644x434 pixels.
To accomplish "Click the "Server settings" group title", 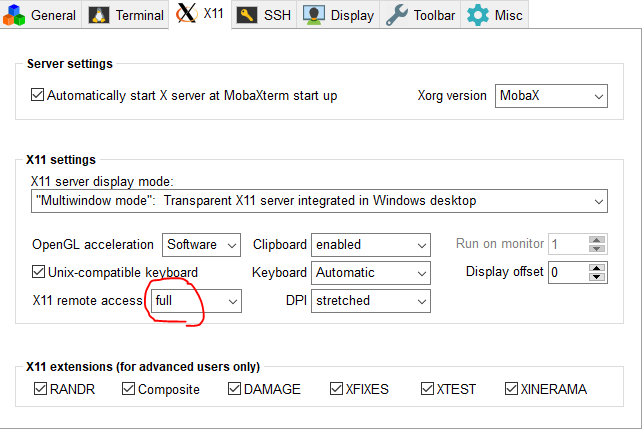I will (70, 64).
